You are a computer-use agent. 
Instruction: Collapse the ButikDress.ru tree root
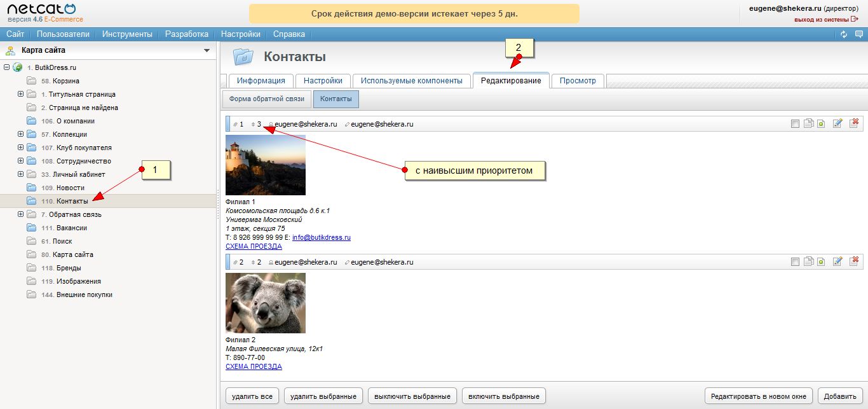(6, 67)
